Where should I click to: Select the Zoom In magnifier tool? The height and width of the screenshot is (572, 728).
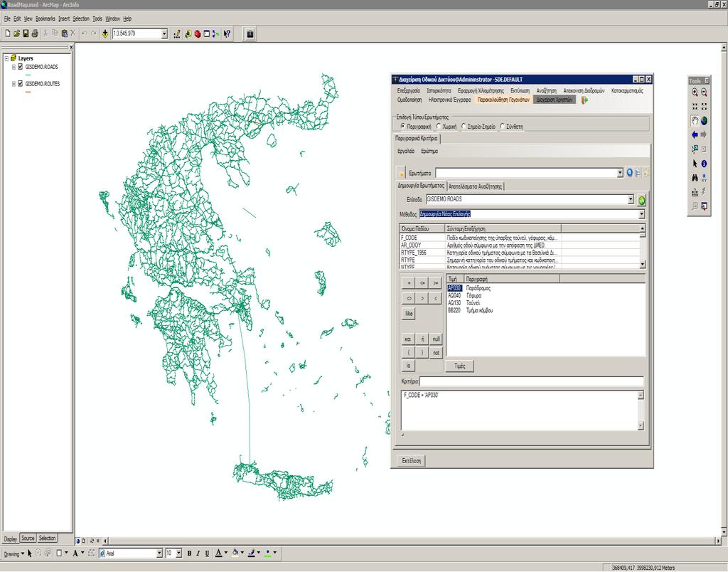[695, 92]
